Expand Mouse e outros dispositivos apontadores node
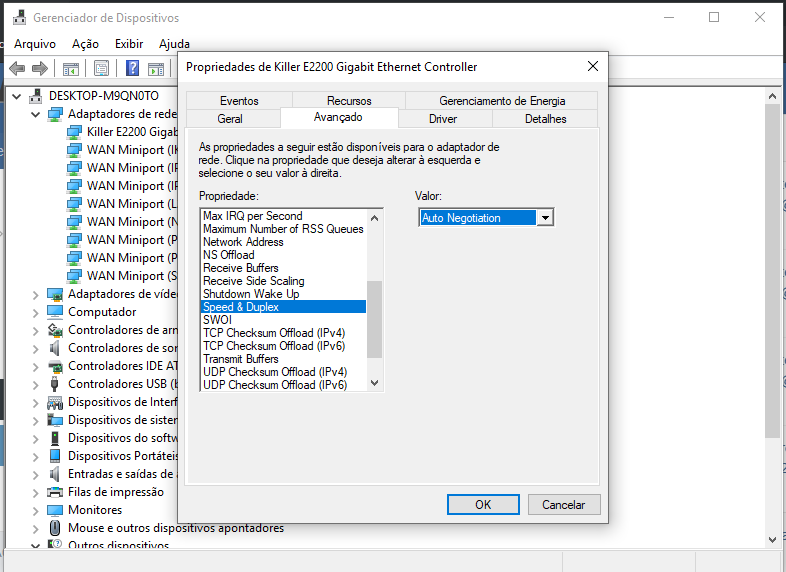The height and width of the screenshot is (572, 786). [35, 529]
